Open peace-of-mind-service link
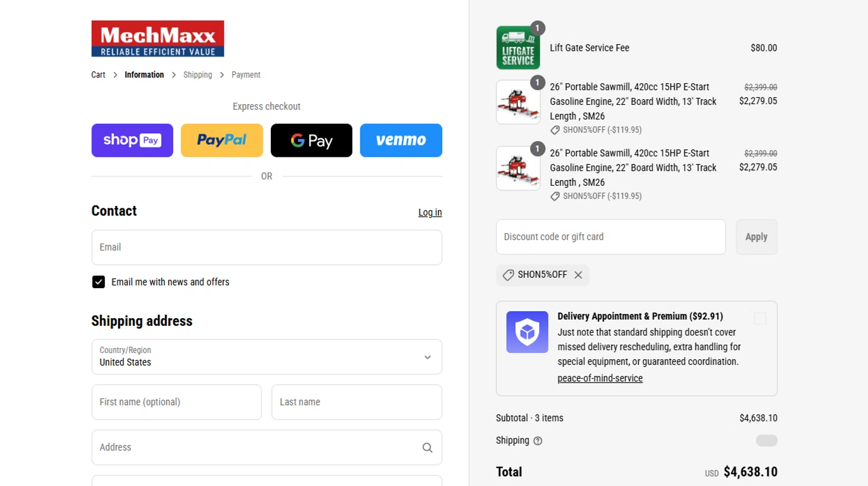 (x=600, y=378)
